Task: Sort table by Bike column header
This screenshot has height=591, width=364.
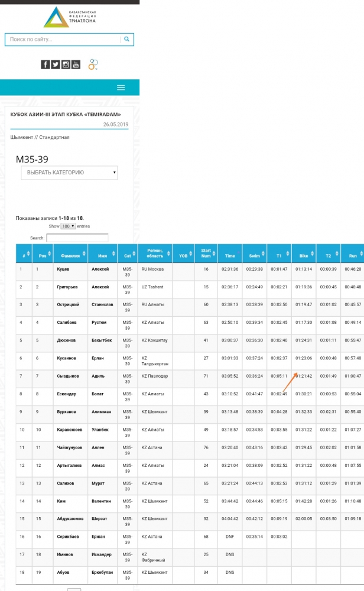Action: pyautogui.click(x=303, y=256)
